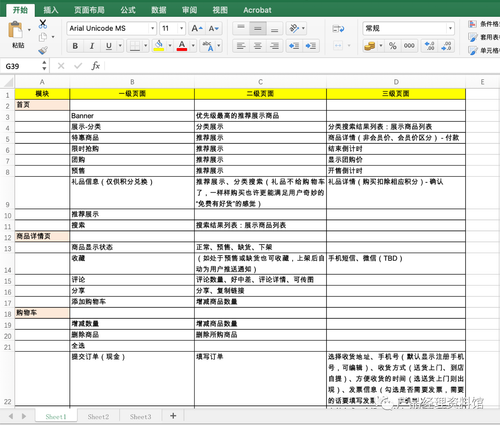Image resolution: width=500 pixels, height=425 pixels.
Task: Expand the fill color dropdown arrow
Action: (x=170, y=46)
